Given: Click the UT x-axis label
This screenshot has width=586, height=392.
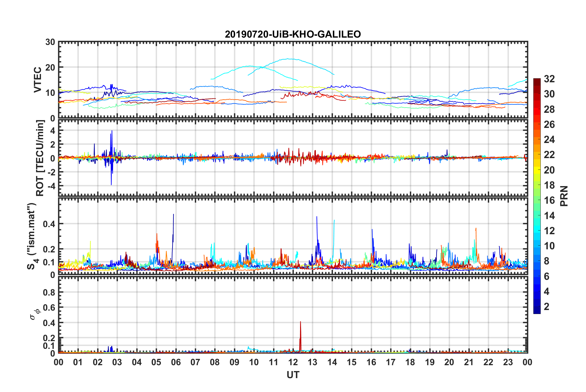Looking at the screenshot, I should coord(293,375).
